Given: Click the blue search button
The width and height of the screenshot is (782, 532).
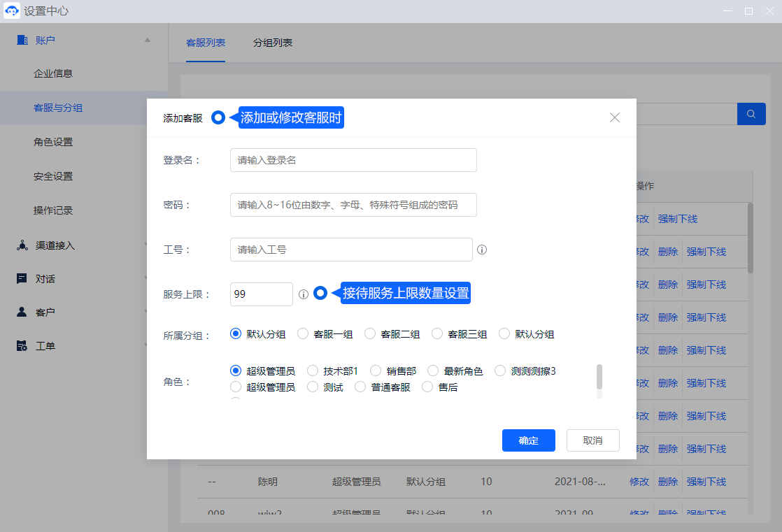Looking at the screenshot, I should (x=751, y=114).
